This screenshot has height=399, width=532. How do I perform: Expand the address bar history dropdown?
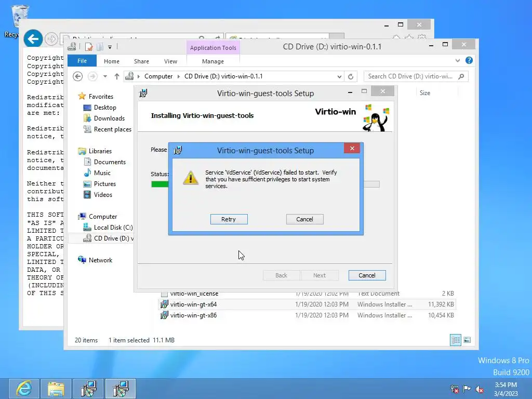coord(339,76)
